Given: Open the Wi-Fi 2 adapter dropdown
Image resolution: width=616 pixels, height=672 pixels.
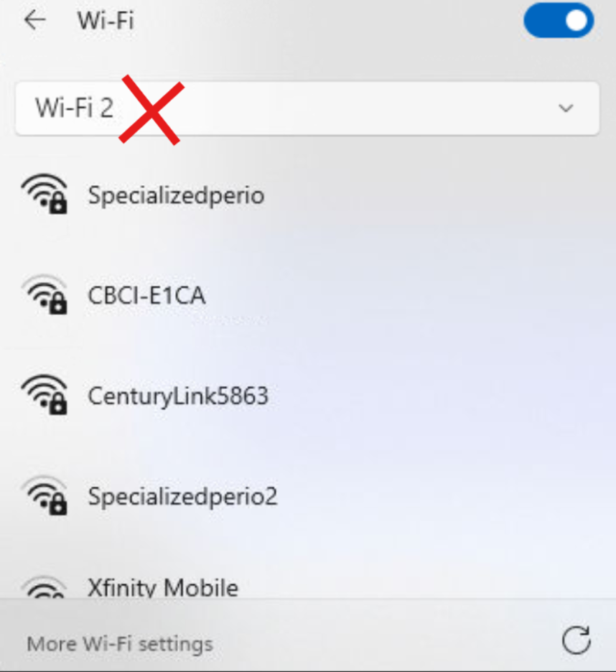Looking at the screenshot, I should tap(307, 108).
